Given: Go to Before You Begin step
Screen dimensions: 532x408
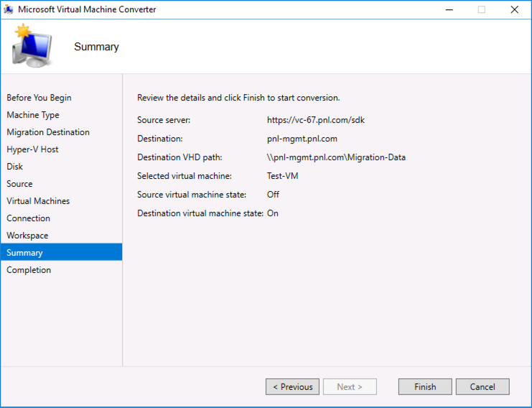Looking at the screenshot, I should 39,98.
